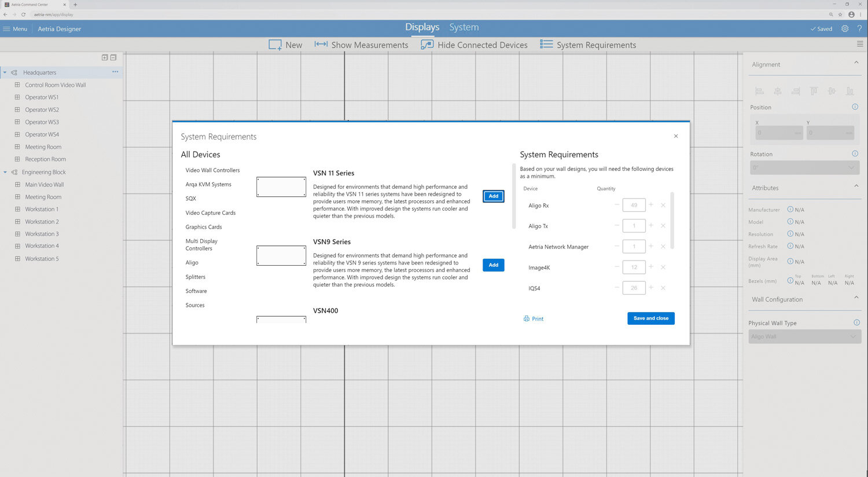Increase Image4K quantity
The height and width of the screenshot is (477, 868).
651,267
